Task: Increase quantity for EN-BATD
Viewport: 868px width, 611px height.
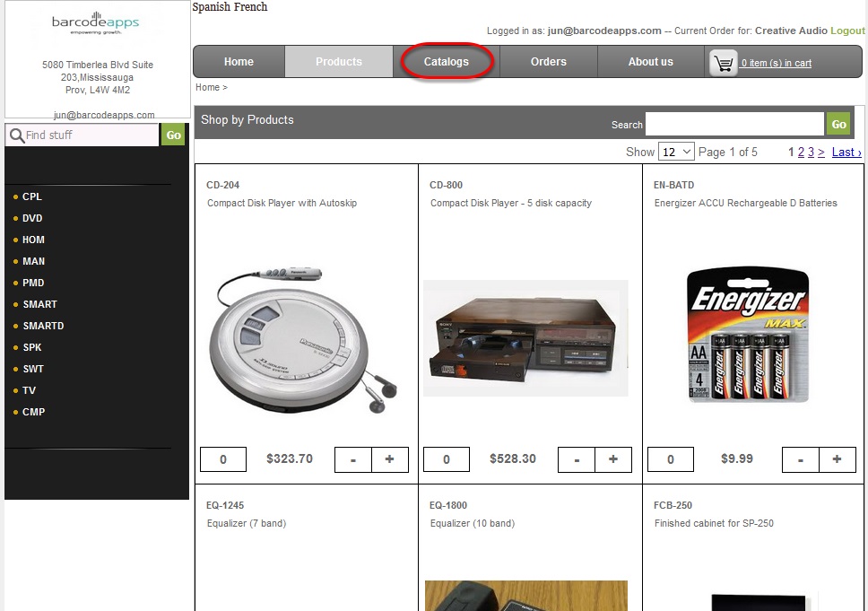Action: click(837, 459)
